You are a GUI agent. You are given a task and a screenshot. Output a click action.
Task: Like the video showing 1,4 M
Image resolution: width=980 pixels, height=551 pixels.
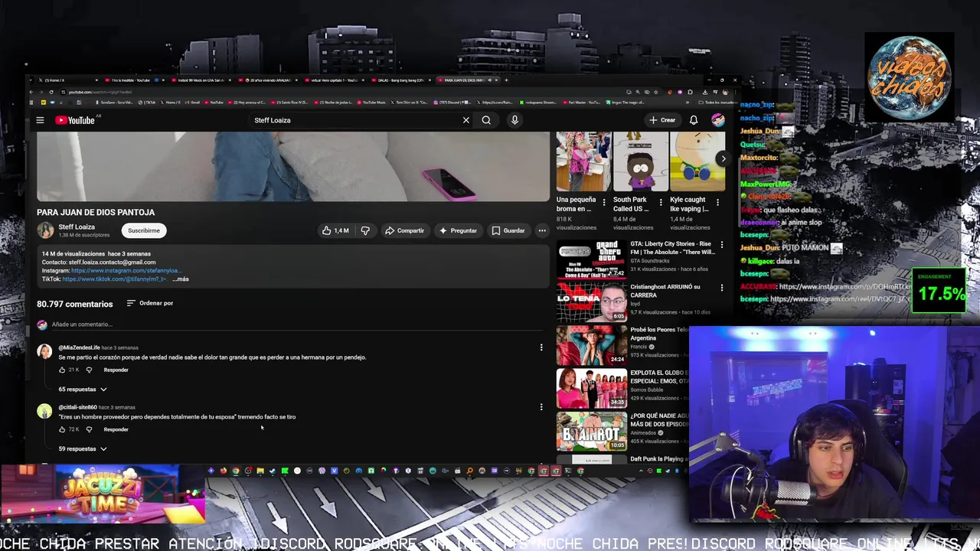[x=335, y=230]
